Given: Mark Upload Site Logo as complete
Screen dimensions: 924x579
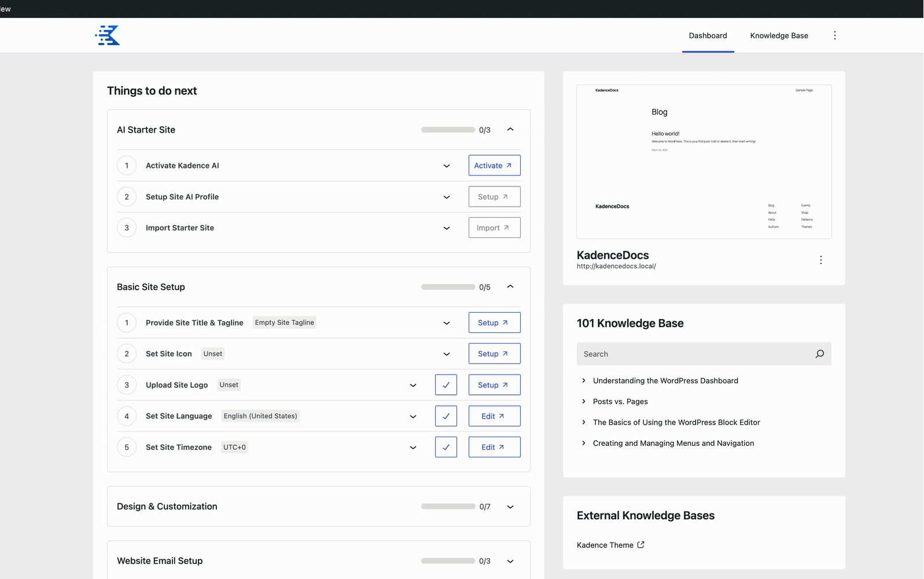Looking at the screenshot, I should tap(446, 385).
